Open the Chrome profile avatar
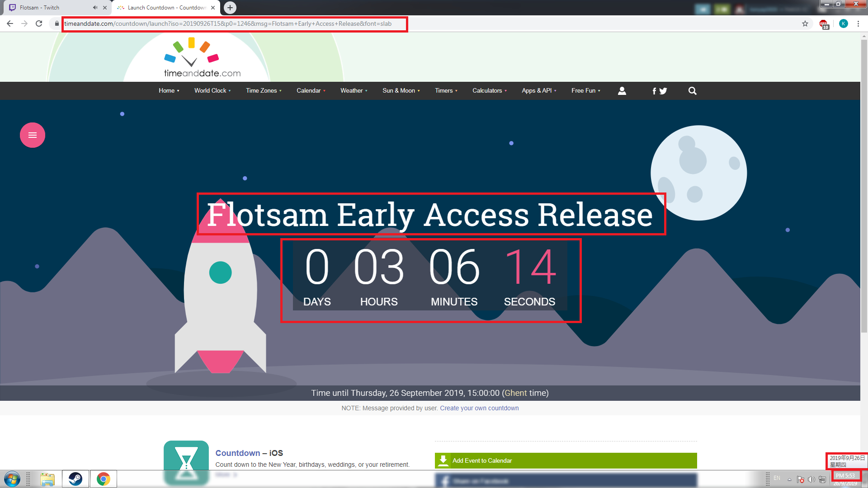The width and height of the screenshot is (868, 488). click(844, 23)
